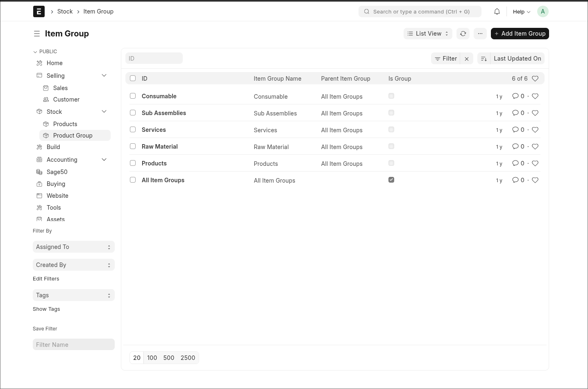The height and width of the screenshot is (389, 588).
Task: Click the ERPNext home logo
Action: (x=39, y=11)
